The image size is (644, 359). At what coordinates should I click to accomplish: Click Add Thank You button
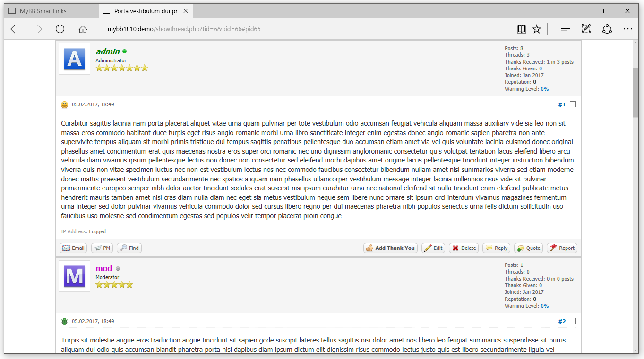390,248
